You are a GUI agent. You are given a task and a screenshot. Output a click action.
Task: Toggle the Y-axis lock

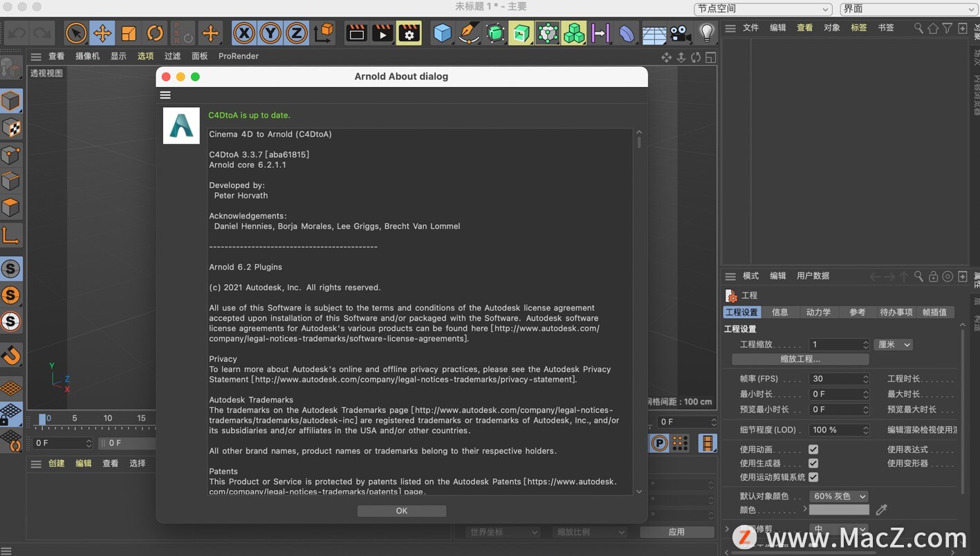270,33
